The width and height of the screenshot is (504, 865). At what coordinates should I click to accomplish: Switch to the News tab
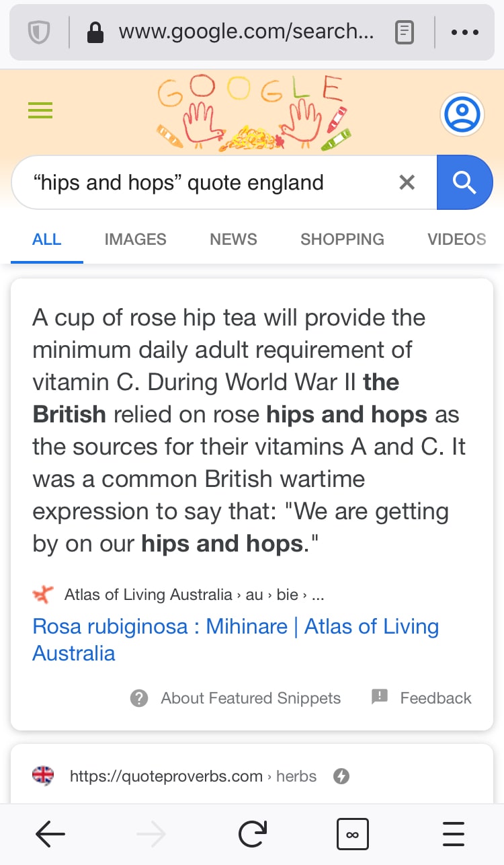click(233, 239)
